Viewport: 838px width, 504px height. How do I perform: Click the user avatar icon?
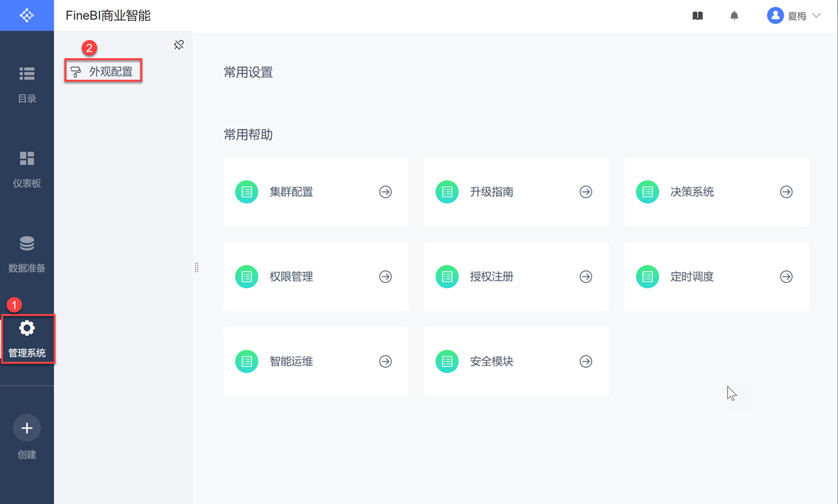point(775,15)
